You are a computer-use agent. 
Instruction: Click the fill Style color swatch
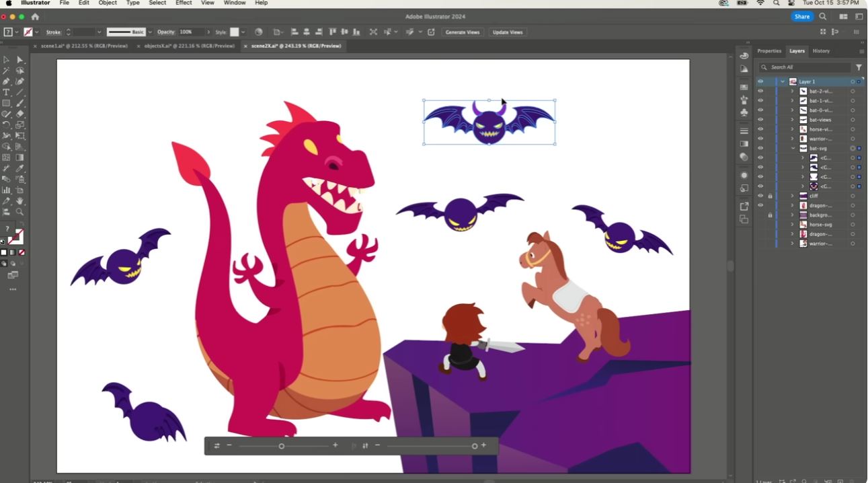[235, 32]
